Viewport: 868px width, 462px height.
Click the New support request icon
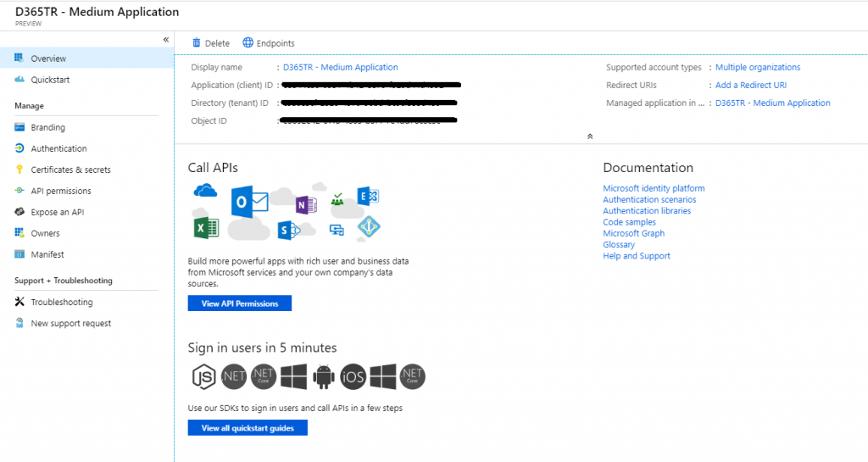tap(19, 323)
